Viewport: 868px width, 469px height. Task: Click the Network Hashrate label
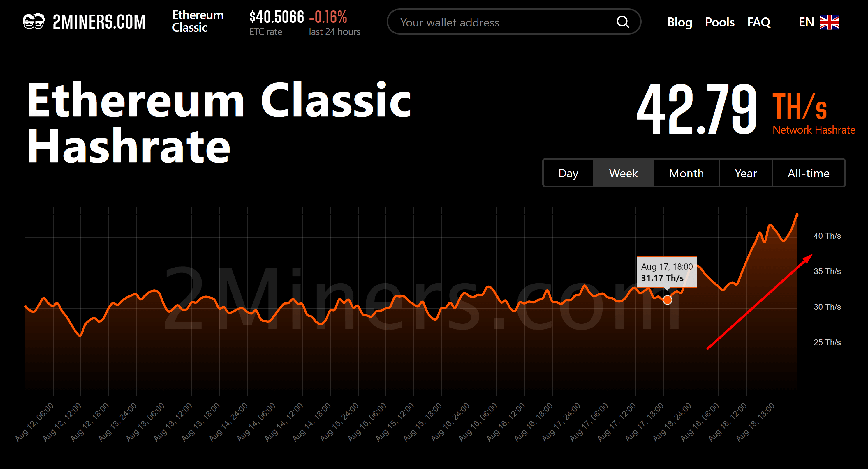tap(814, 130)
